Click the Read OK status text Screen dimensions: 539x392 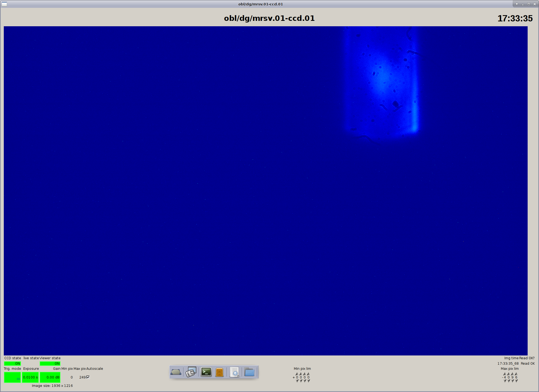click(x=528, y=364)
